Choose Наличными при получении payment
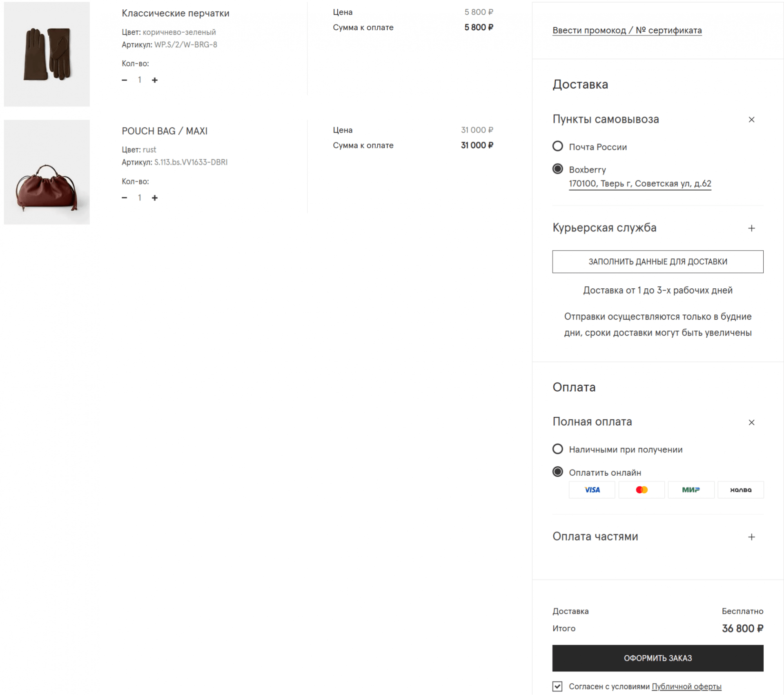The height and width of the screenshot is (695, 784). [558, 449]
